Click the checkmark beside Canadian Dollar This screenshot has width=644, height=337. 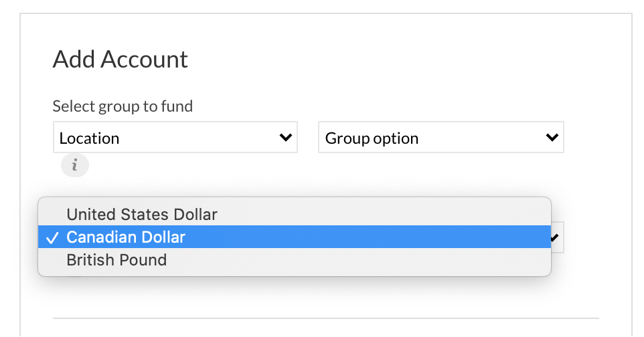click(x=52, y=237)
